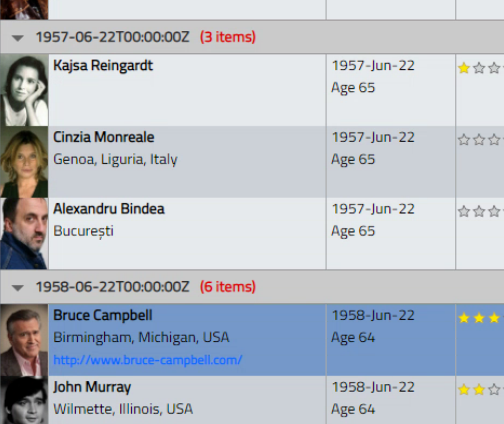Click Kajsa Reingardt's portrait thumbnail
The height and width of the screenshot is (424, 504).
point(24,90)
